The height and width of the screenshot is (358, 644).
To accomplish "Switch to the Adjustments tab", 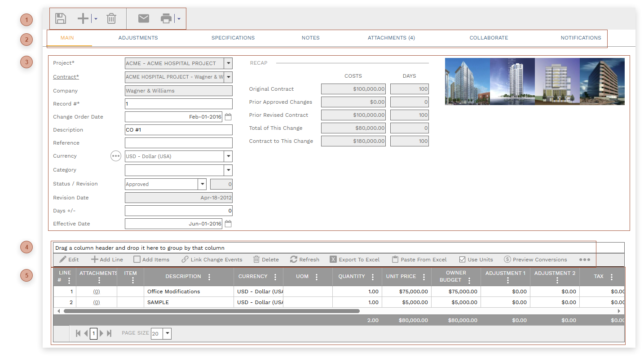I will pyautogui.click(x=138, y=38).
